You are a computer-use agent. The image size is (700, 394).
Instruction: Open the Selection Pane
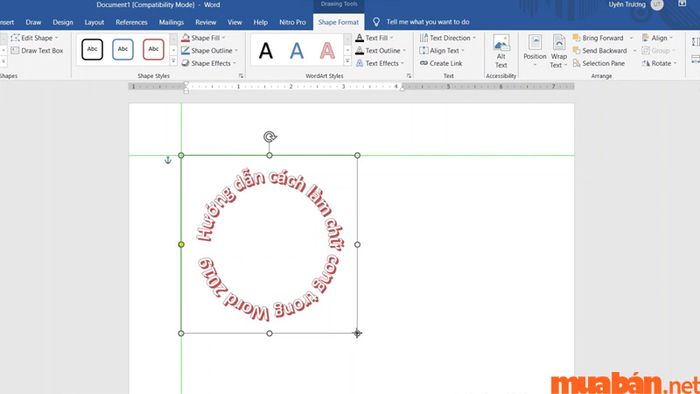tap(599, 63)
